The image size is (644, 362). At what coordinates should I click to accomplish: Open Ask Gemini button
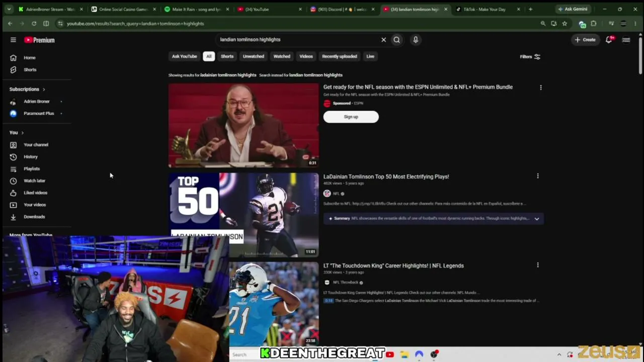pyautogui.click(x=573, y=9)
